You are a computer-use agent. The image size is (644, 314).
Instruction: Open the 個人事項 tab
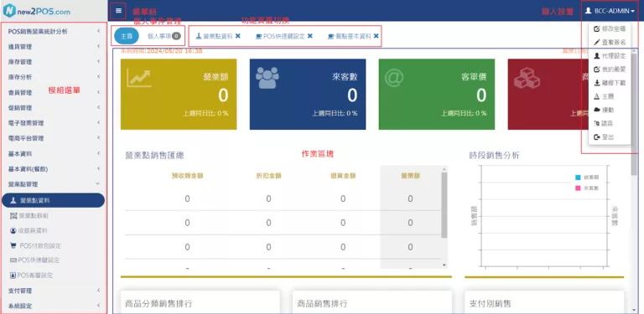click(164, 36)
